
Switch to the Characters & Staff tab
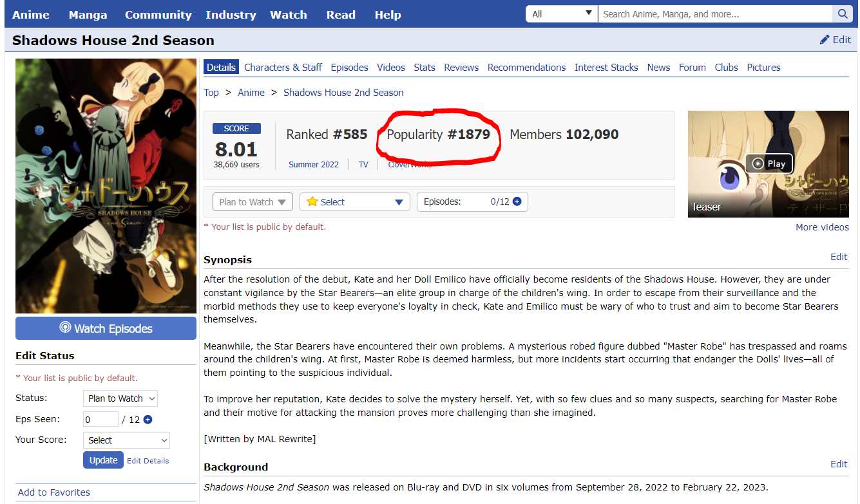coord(283,68)
